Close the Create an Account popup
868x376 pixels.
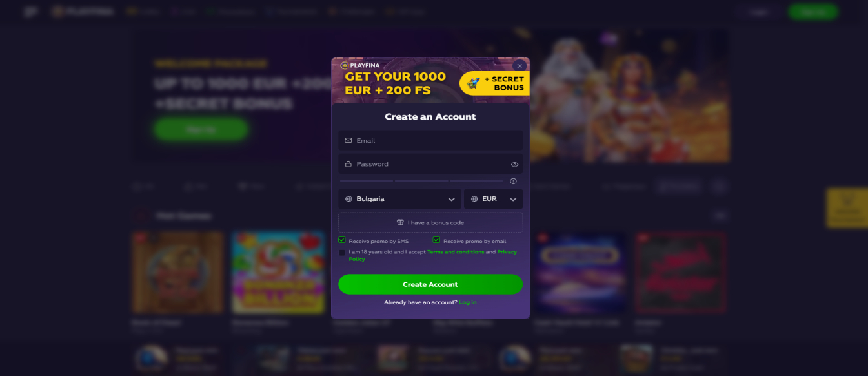[x=520, y=65]
